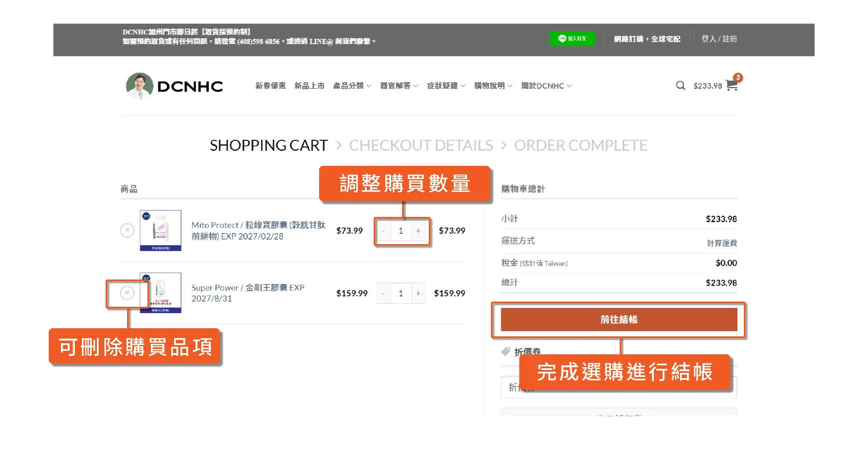Open Super Power product thumbnail

point(161,293)
